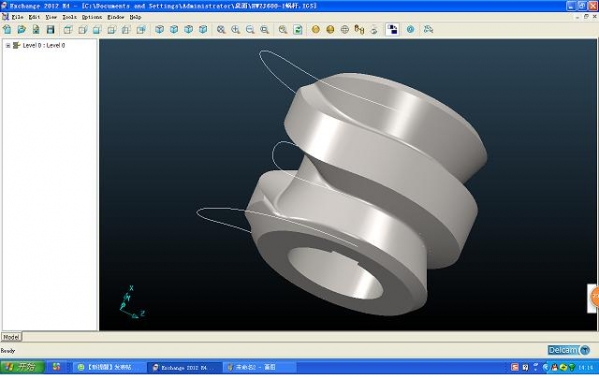Click the first orthographic box view icon
This screenshot has height=379, width=599.
point(68,29)
